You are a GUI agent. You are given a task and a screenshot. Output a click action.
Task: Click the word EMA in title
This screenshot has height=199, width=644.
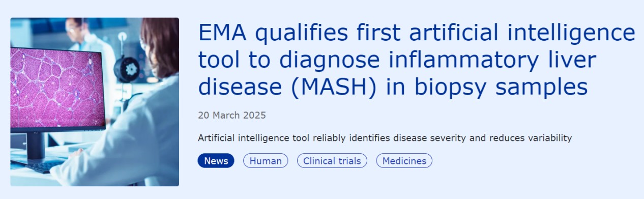(222, 34)
